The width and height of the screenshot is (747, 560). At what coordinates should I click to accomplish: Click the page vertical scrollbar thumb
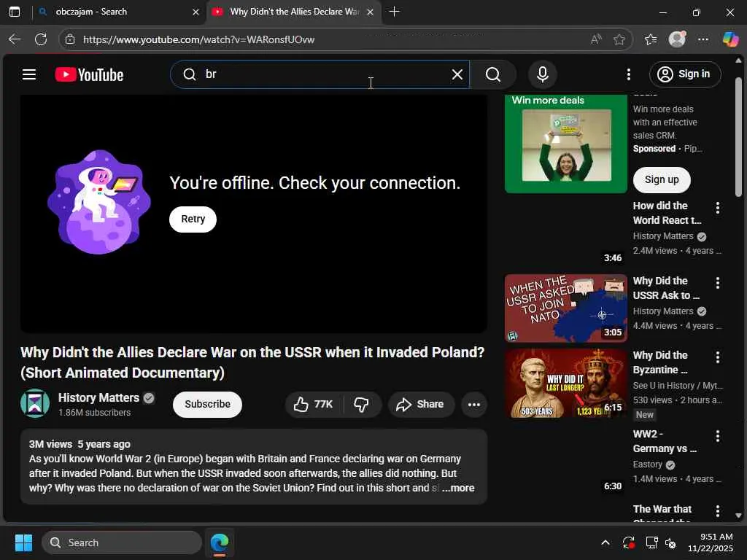click(x=738, y=137)
